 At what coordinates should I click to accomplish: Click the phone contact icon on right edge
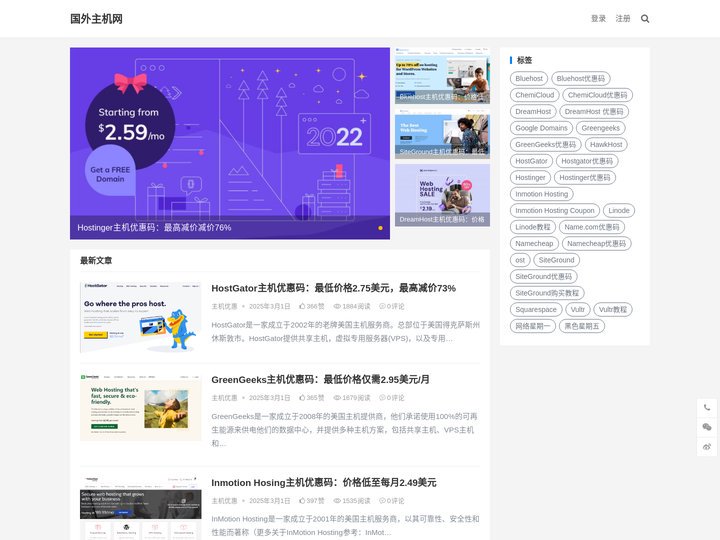click(x=707, y=407)
